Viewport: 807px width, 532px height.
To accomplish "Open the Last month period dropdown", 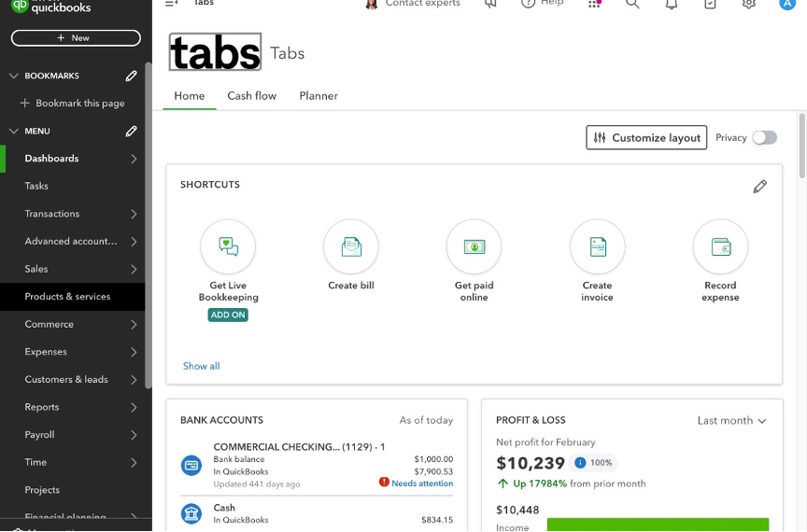I will (731, 421).
